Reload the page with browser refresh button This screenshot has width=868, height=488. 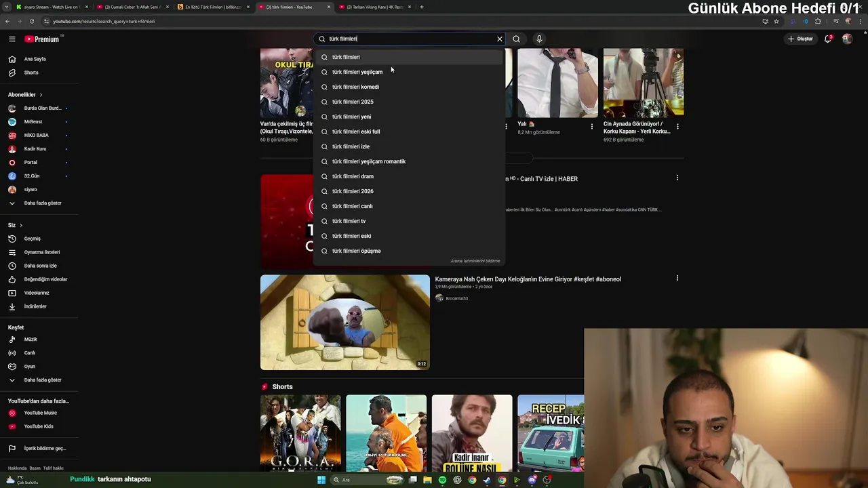pyautogui.click(x=31, y=21)
